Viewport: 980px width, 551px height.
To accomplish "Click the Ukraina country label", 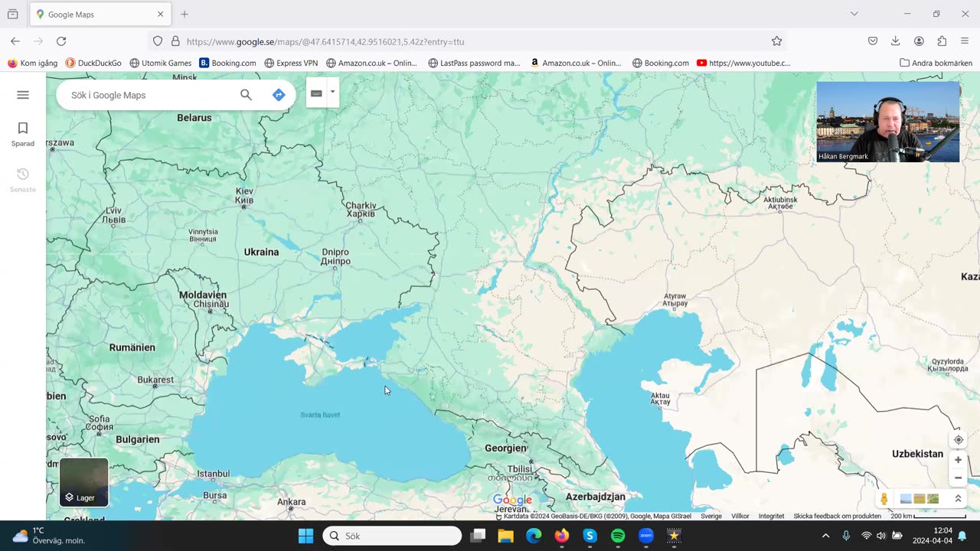I will (x=261, y=252).
